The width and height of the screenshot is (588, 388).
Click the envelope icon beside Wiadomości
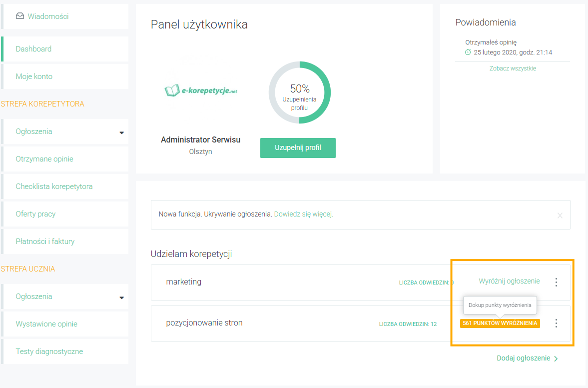click(x=20, y=16)
